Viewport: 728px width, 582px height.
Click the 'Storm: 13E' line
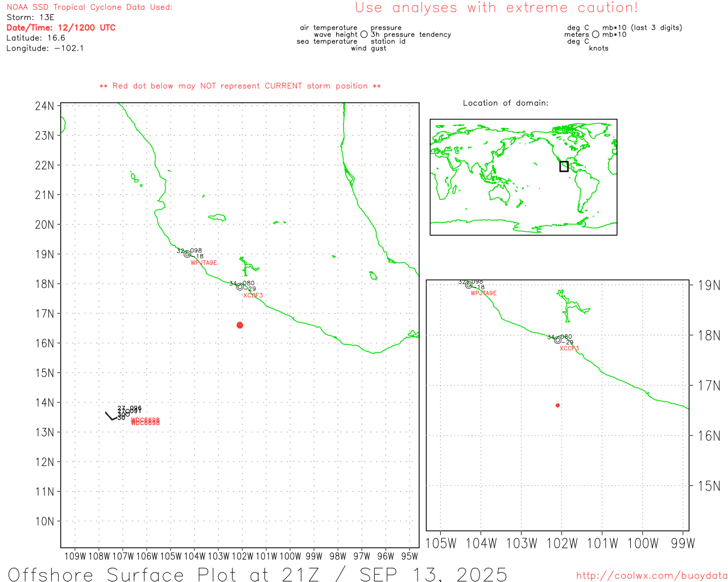[x=30, y=18]
